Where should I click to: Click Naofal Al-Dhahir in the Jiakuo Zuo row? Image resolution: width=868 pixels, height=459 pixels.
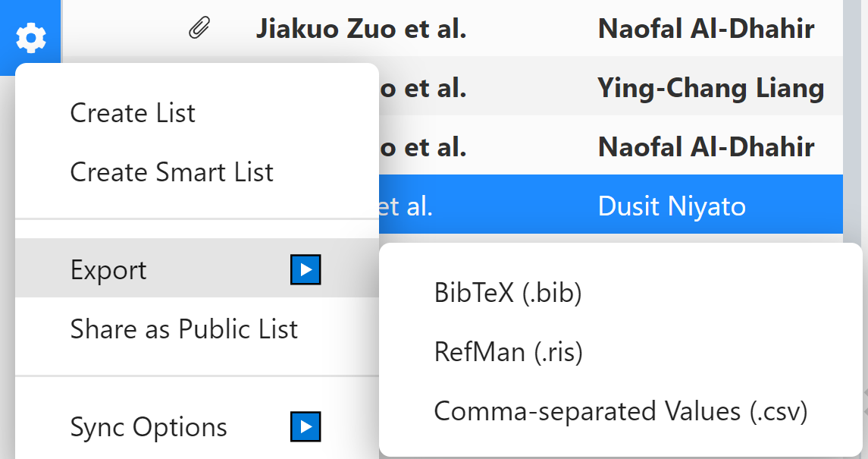coord(706,30)
